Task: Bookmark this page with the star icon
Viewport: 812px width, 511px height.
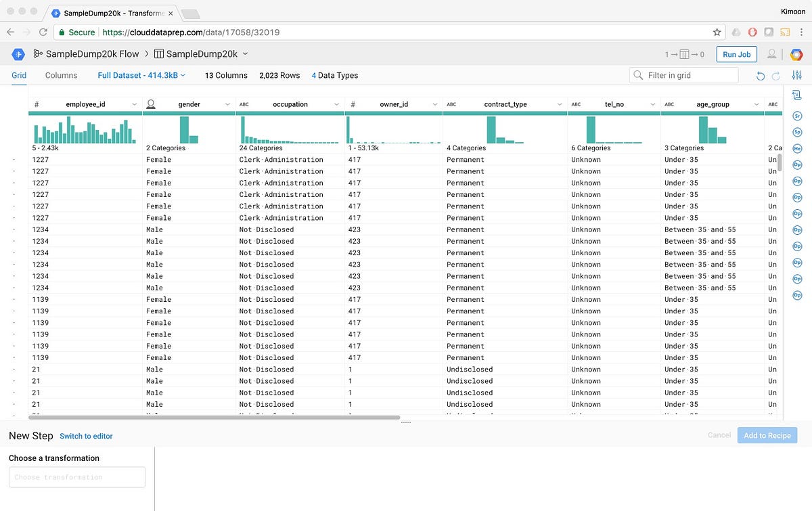Action: (717, 32)
